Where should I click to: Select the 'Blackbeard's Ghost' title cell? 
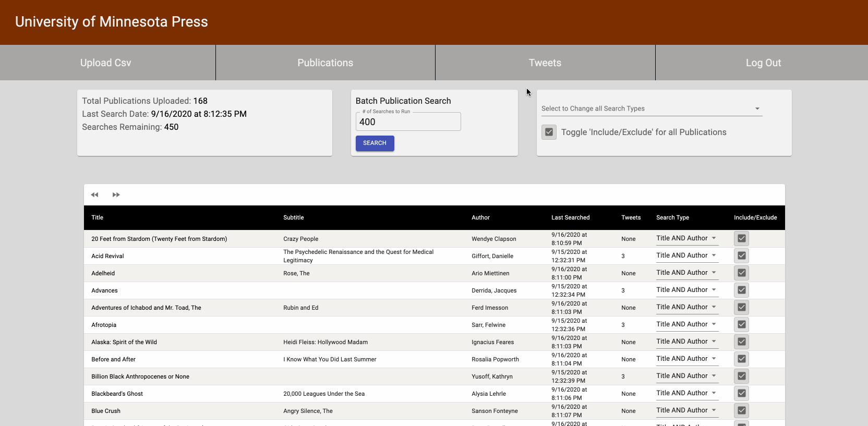(x=117, y=394)
